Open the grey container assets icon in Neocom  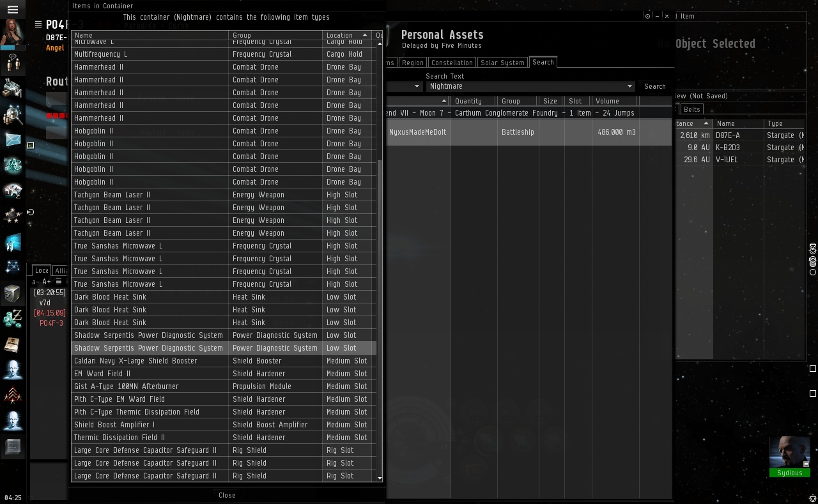point(13,293)
